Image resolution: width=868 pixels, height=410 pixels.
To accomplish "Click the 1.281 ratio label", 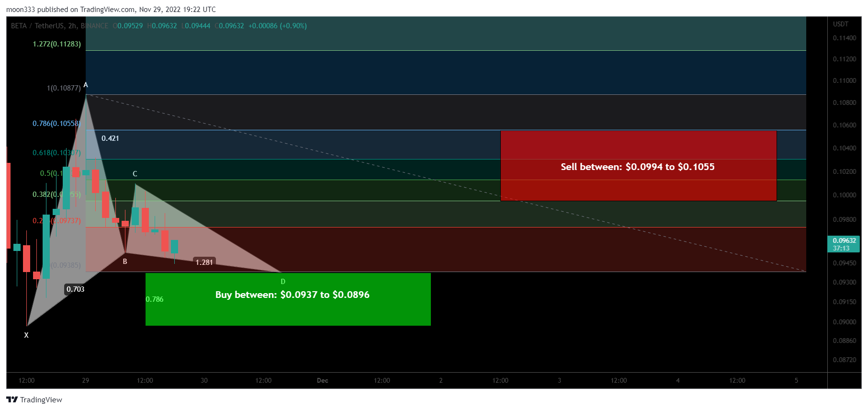I will coord(204,262).
